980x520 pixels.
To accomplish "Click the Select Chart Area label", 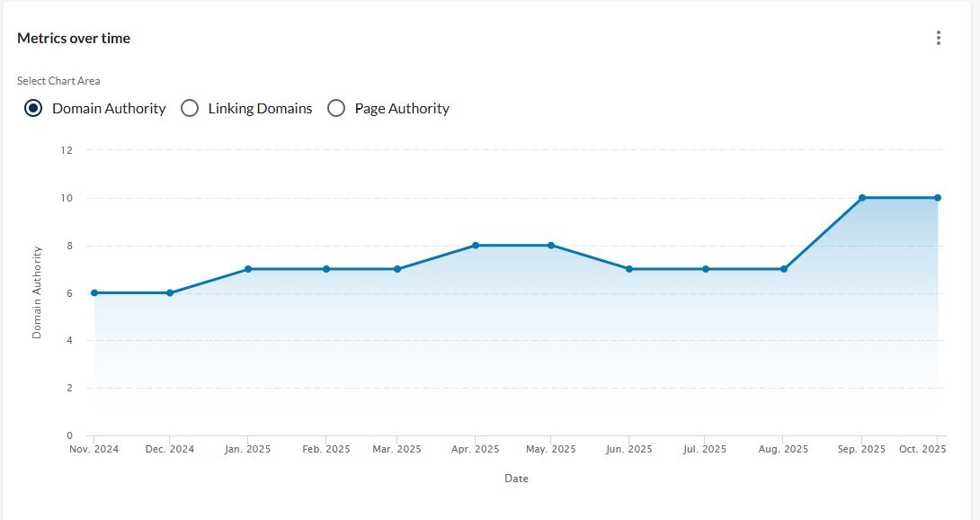I will (58, 81).
